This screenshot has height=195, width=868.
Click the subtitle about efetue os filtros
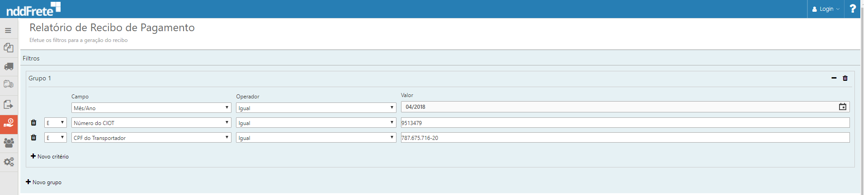tap(79, 40)
